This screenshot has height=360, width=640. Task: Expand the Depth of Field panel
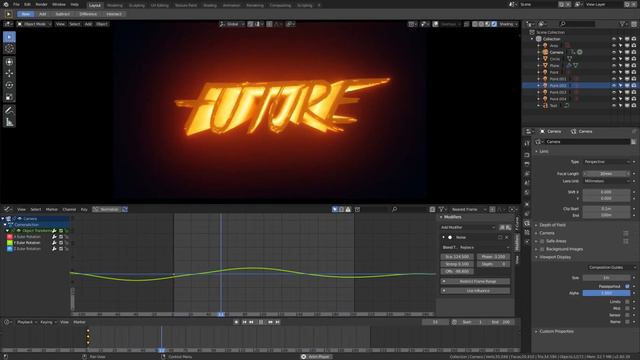click(552, 225)
